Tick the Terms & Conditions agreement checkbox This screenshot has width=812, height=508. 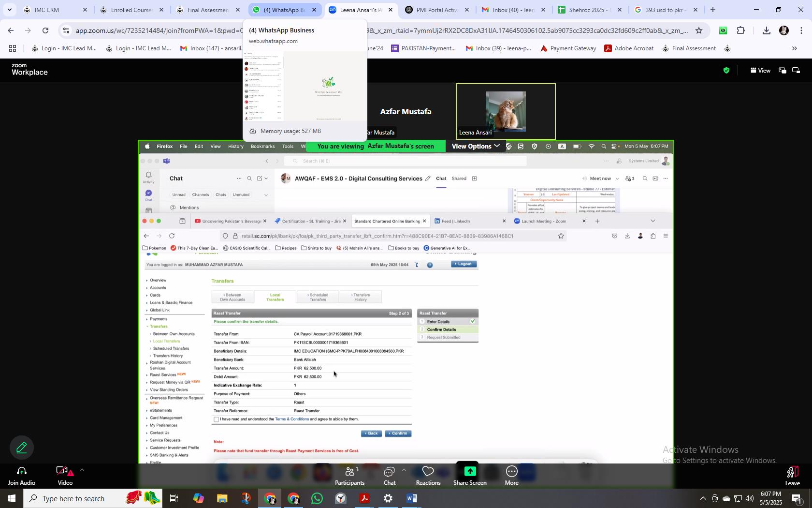click(216, 419)
